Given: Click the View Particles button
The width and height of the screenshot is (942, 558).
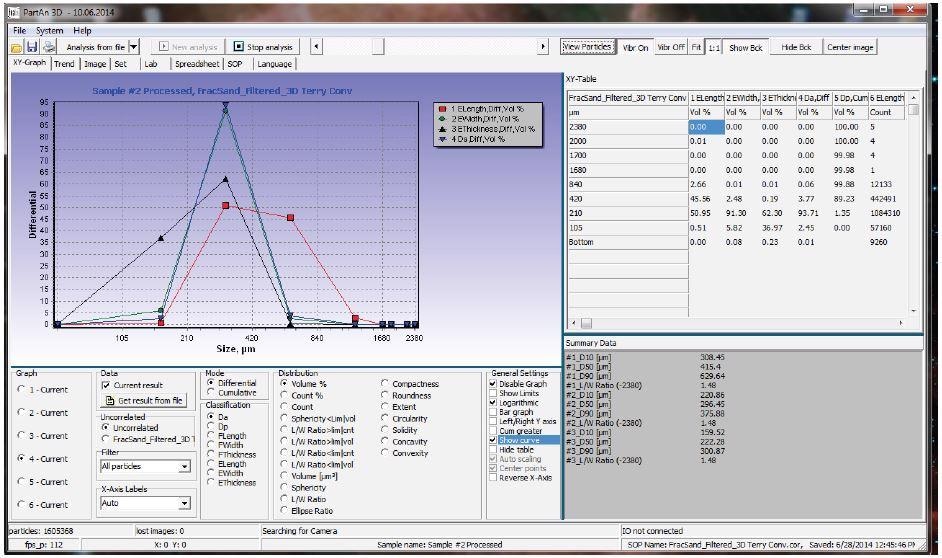Looking at the screenshot, I should click(x=588, y=47).
